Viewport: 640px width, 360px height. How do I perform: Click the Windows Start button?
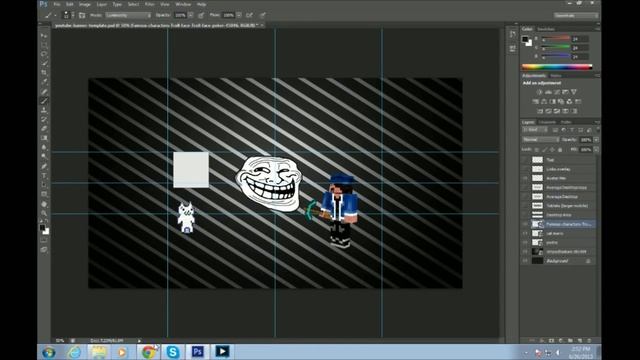[x=49, y=352]
